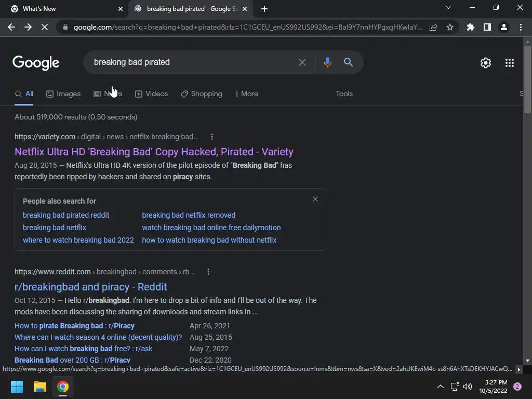Click the vertical page scrollbar thumb

[x=527, y=79]
